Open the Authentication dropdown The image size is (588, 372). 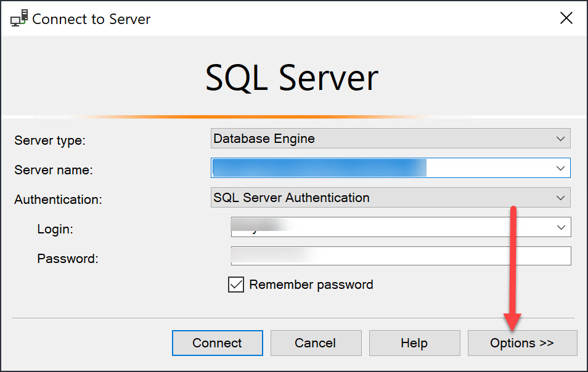pos(390,198)
